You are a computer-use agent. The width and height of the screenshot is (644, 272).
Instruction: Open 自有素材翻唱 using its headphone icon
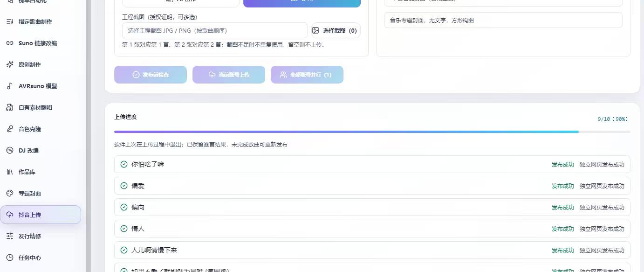click(x=10, y=107)
